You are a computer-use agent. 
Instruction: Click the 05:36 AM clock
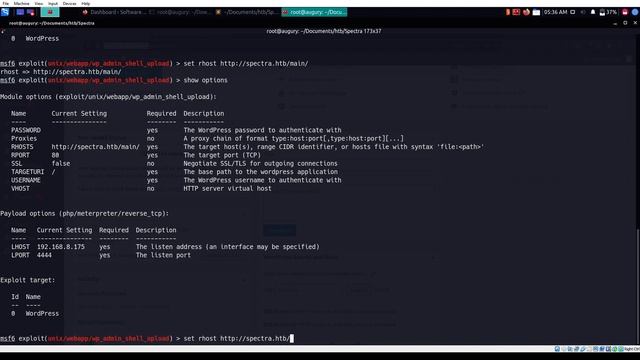click(556, 12)
